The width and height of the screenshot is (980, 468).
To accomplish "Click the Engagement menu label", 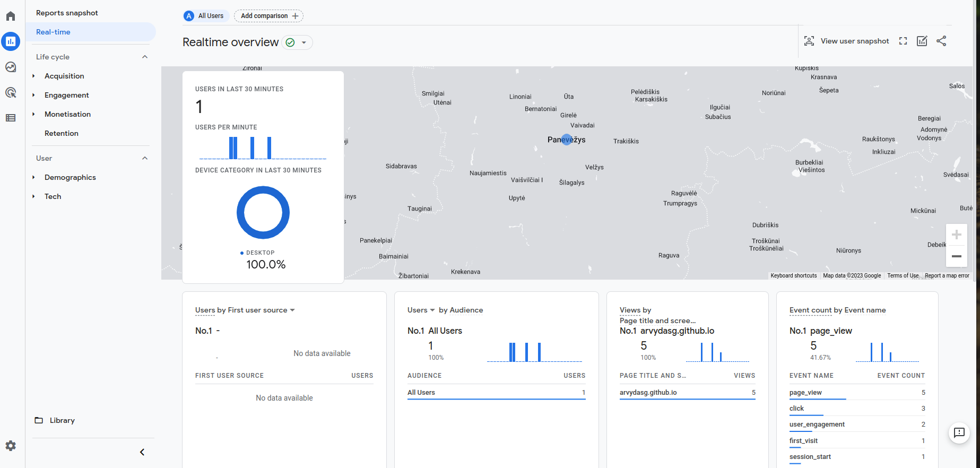I will (x=66, y=95).
